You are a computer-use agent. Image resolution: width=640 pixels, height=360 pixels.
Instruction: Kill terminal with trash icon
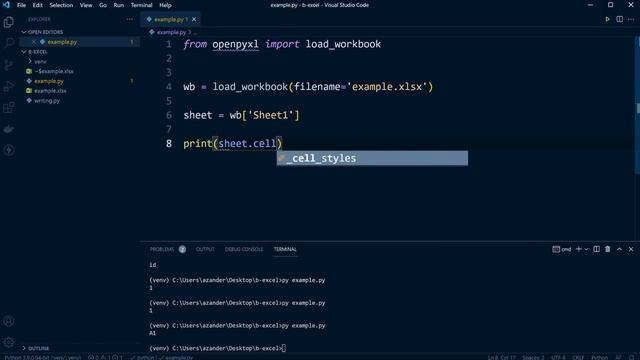(608, 249)
